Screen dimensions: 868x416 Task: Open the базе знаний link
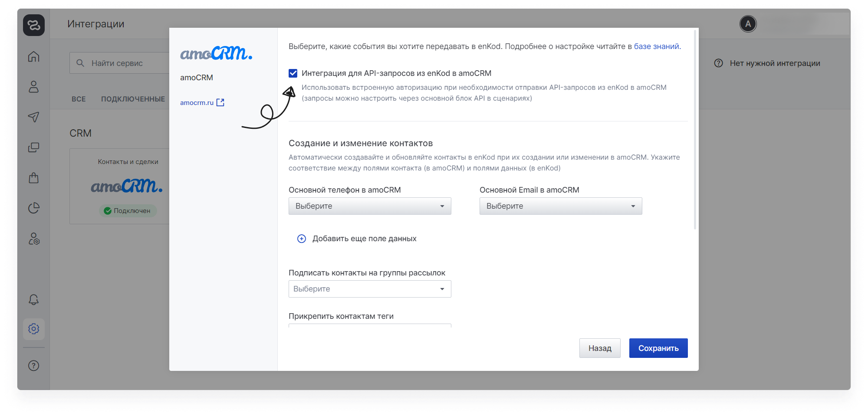(x=657, y=46)
